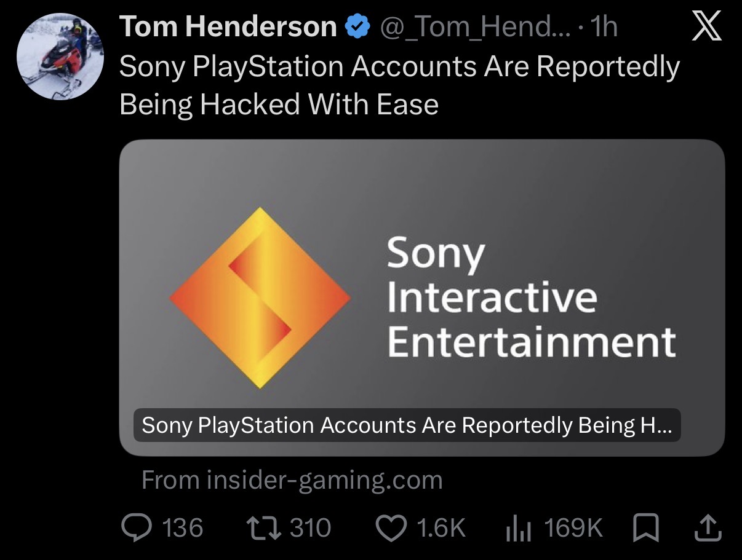Click the card title caption overlay
Image resolution: width=742 pixels, height=560 pixels.
point(407,425)
